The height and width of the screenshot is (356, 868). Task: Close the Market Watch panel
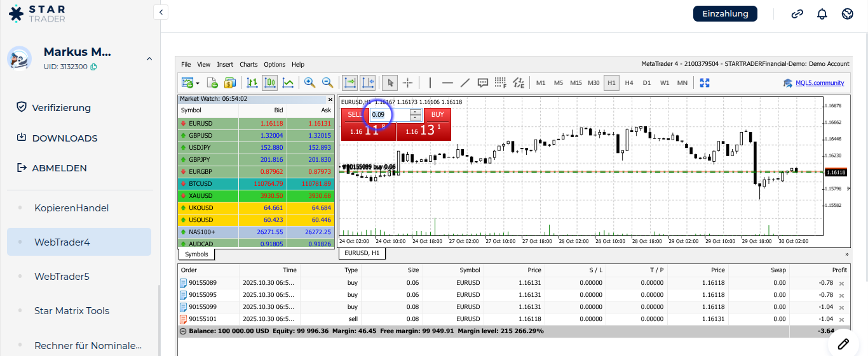click(330, 99)
